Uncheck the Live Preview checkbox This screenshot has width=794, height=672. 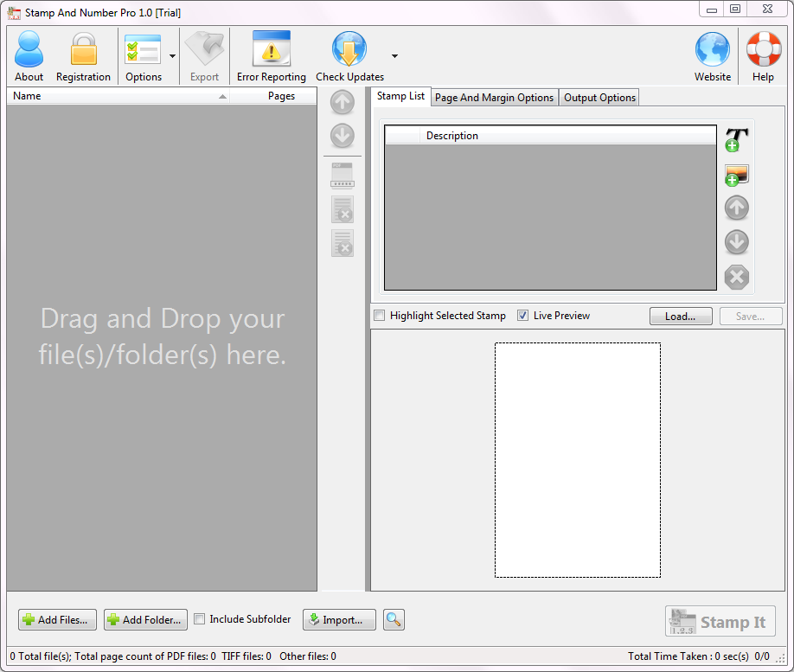(522, 316)
